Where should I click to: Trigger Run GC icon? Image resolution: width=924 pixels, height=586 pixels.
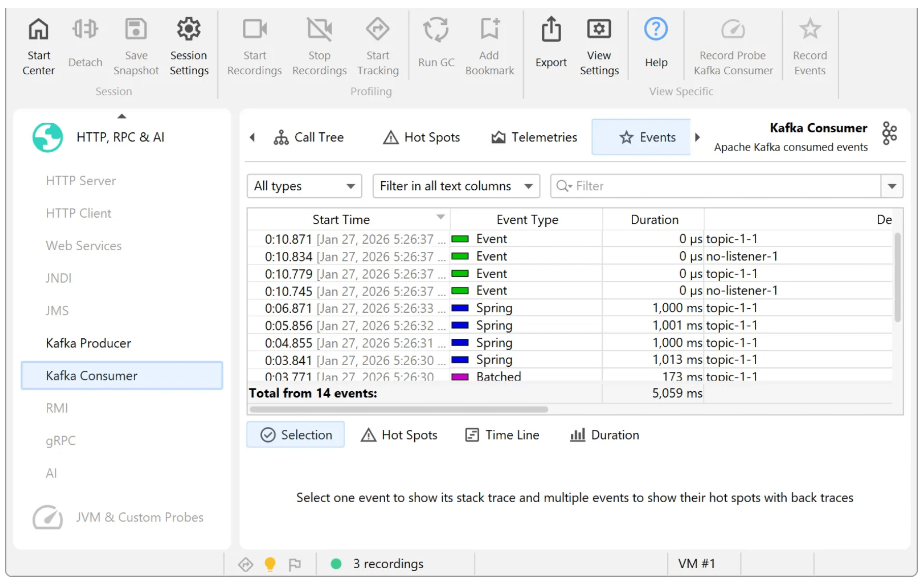436,30
